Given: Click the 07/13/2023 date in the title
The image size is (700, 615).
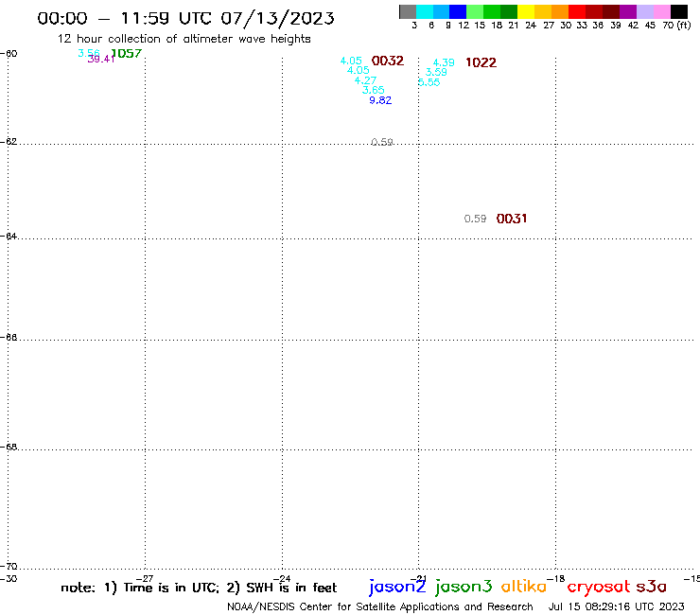Looking at the screenshot, I should (x=278, y=18).
